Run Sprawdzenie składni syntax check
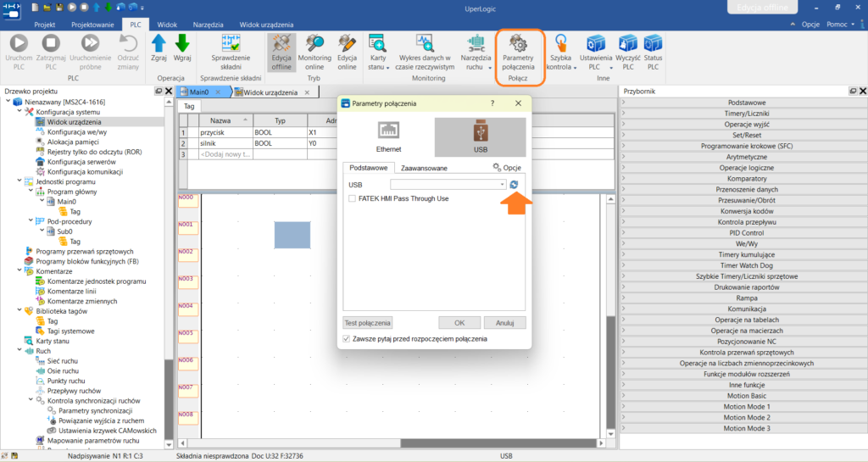Image resolution: width=868 pixels, height=462 pixels. click(231, 52)
